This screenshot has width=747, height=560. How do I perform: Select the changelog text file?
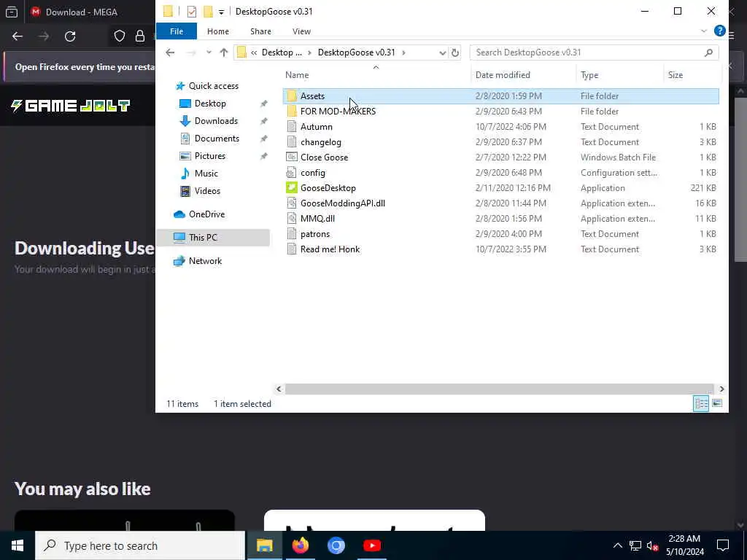pyautogui.click(x=321, y=142)
